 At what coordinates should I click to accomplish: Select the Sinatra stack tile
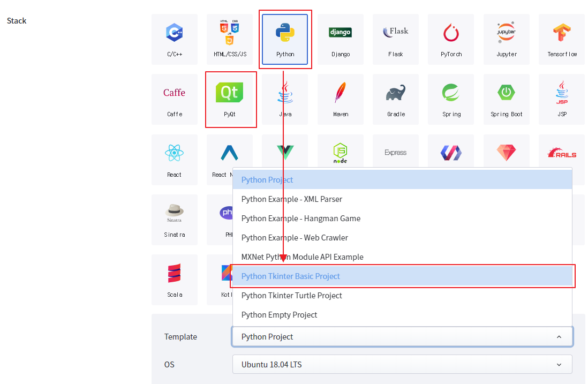point(175,220)
